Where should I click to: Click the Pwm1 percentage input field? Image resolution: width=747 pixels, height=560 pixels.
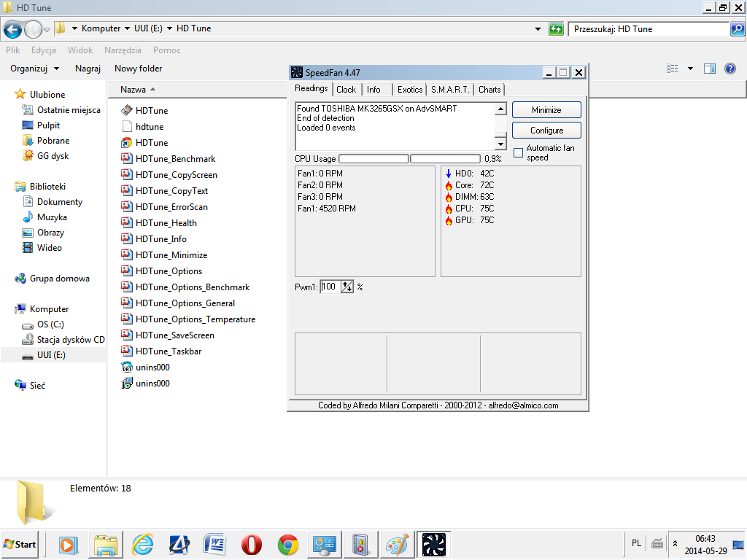pyautogui.click(x=330, y=287)
